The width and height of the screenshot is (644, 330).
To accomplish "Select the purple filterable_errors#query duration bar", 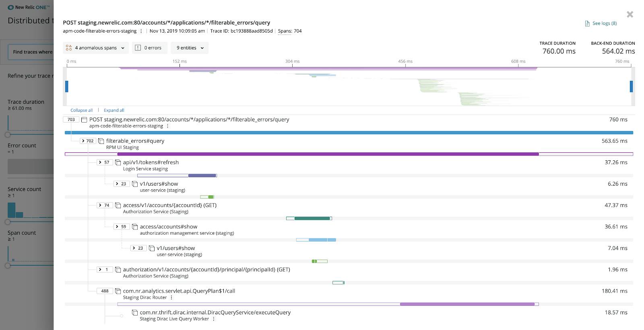I will tap(328, 154).
